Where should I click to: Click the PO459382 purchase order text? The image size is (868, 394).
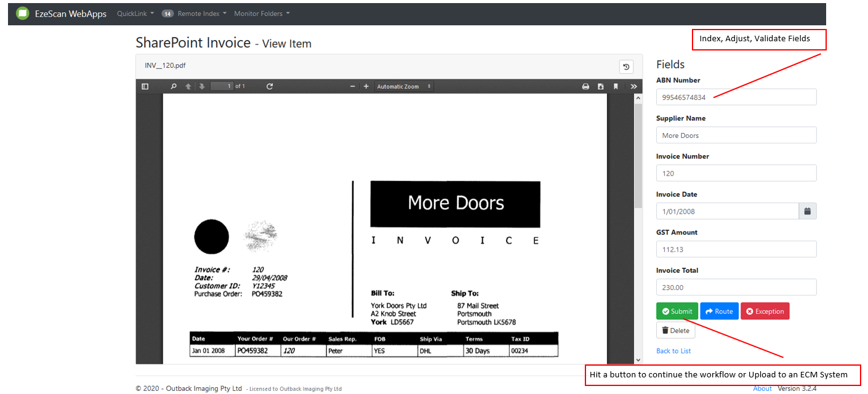267,294
